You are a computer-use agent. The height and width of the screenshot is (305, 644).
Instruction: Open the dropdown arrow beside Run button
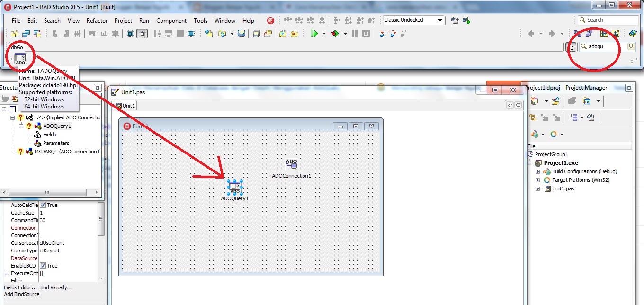(324, 34)
